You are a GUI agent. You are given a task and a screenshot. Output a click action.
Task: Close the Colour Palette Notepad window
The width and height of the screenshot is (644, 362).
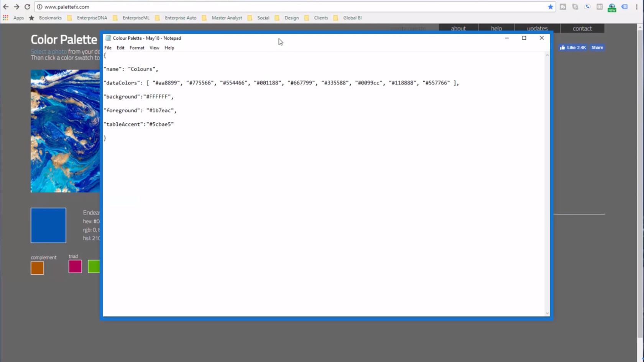[542, 38]
